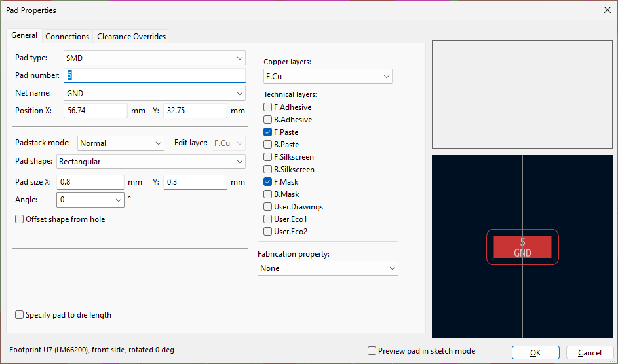
Task: Open the Padstack mode dropdown
Action: (x=121, y=143)
